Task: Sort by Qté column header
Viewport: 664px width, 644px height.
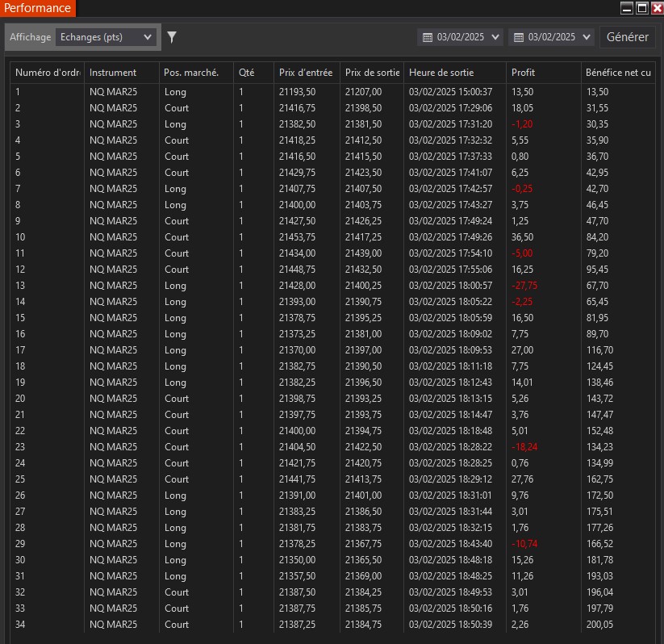Action: pyautogui.click(x=253, y=73)
